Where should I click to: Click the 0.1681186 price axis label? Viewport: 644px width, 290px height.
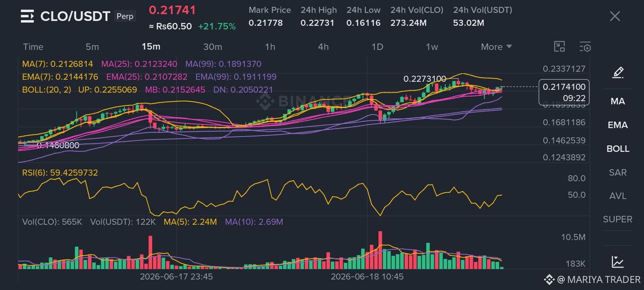564,122
